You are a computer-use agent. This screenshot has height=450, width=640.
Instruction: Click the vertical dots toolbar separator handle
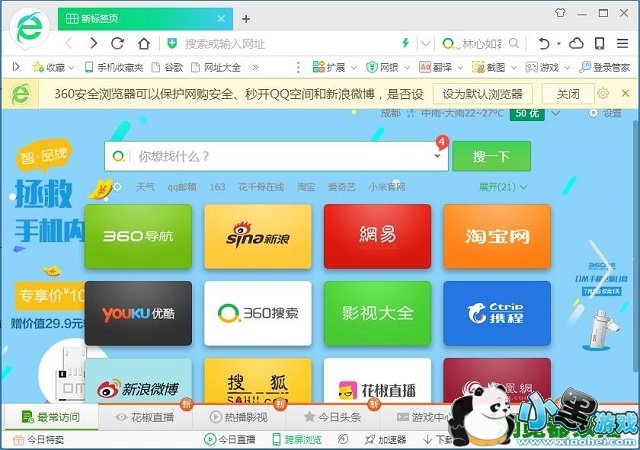[x=298, y=67]
